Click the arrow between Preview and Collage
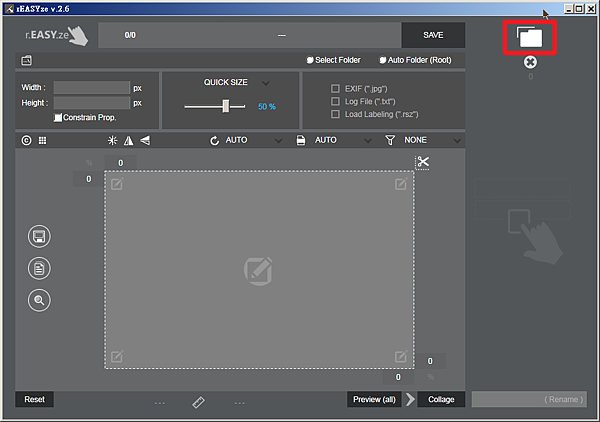 pos(410,399)
